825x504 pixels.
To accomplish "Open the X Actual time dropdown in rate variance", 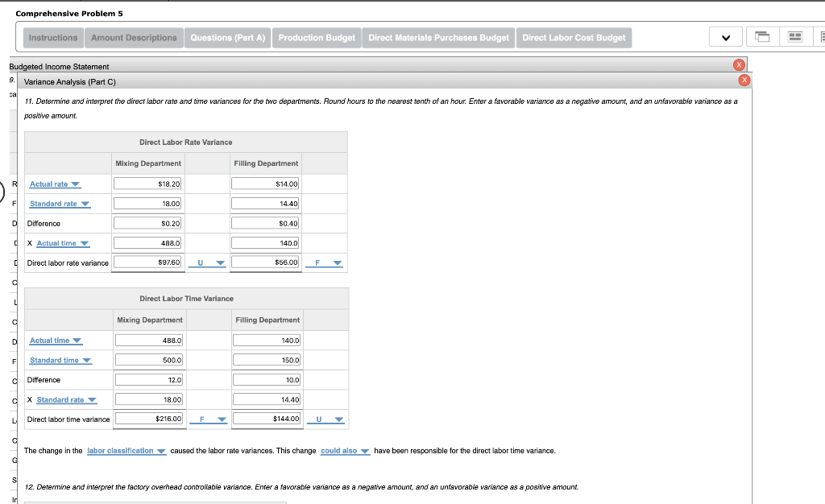I will click(x=63, y=243).
